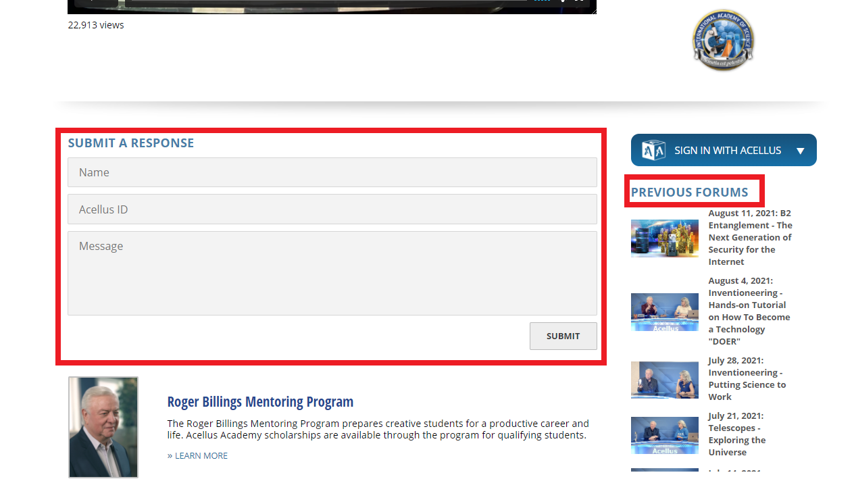Image resolution: width=854 pixels, height=504 pixels.
Task: Open the Telescopes Exploring the Universe thumbnail
Action: point(665,435)
